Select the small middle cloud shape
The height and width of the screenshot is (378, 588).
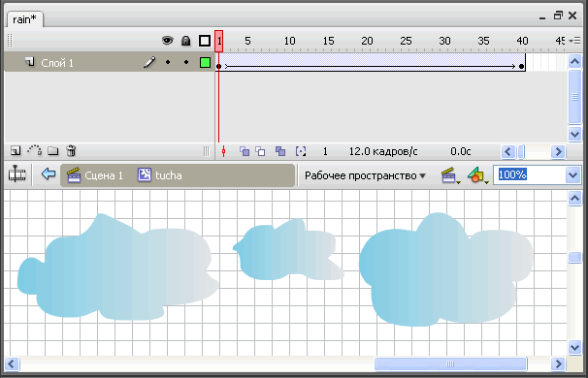click(x=288, y=250)
